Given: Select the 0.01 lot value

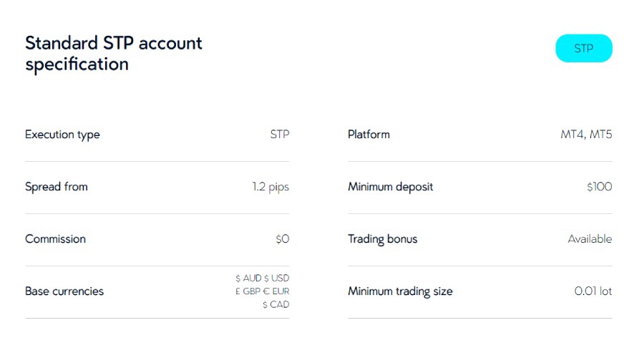Looking at the screenshot, I should coord(593,291).
